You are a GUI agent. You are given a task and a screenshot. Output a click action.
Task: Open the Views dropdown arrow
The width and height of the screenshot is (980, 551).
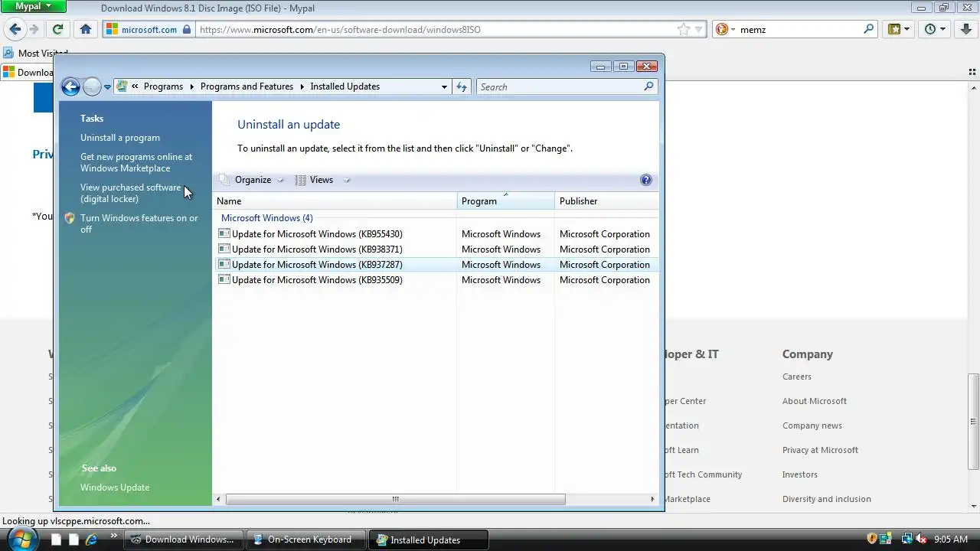[347, 181]
